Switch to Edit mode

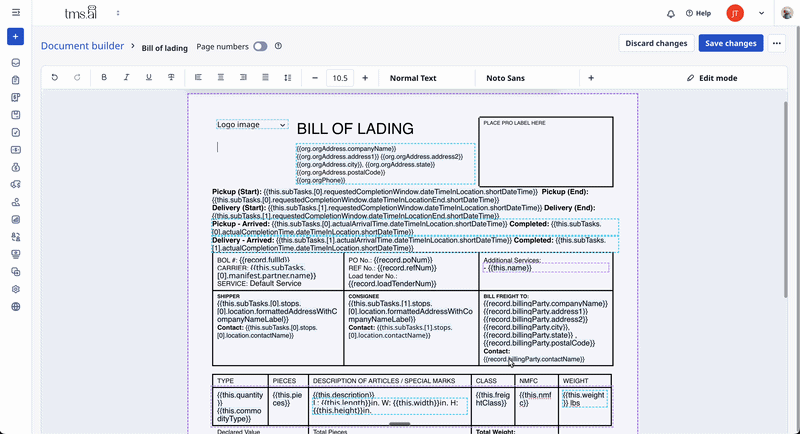[x=712, y=78]
